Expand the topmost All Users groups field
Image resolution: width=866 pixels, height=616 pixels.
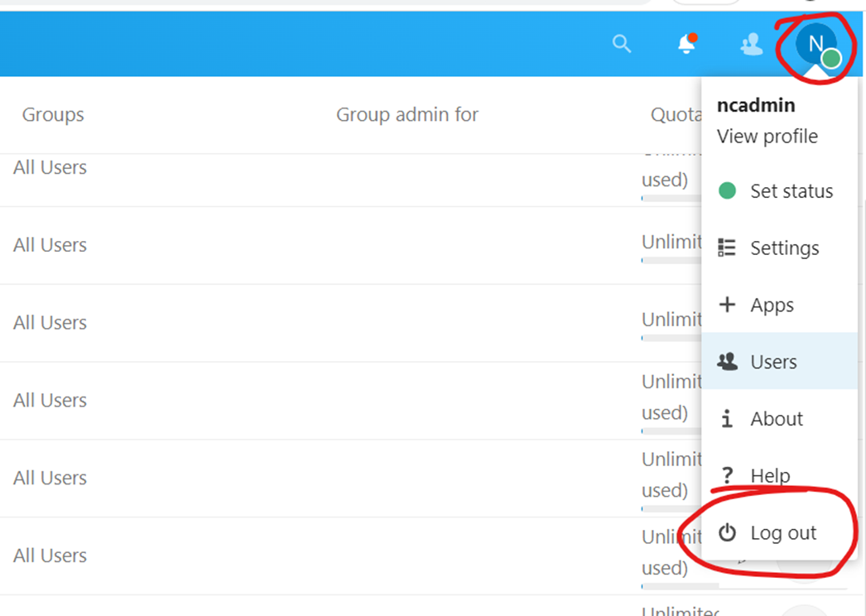[50, 167]
